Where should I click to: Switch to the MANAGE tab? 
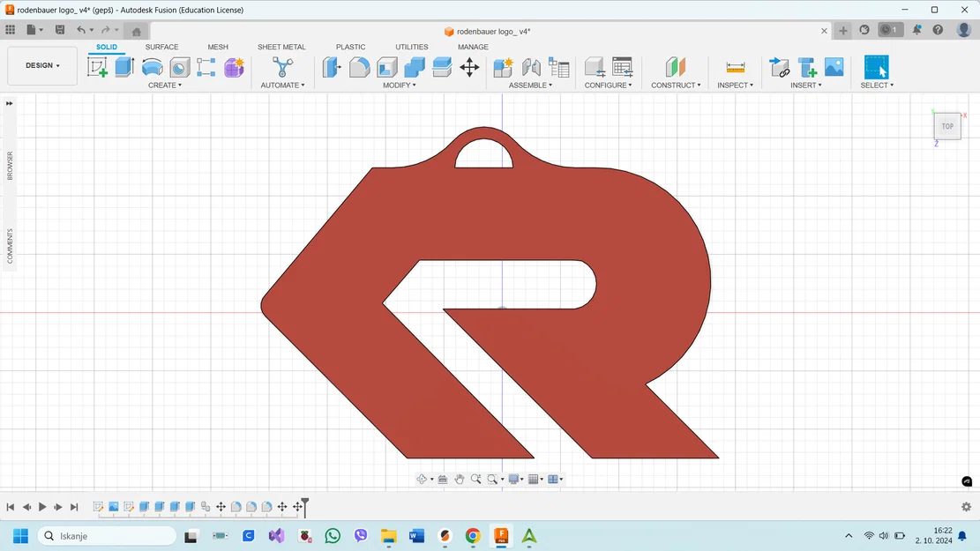pyautogui.click(x=473, y=47)
